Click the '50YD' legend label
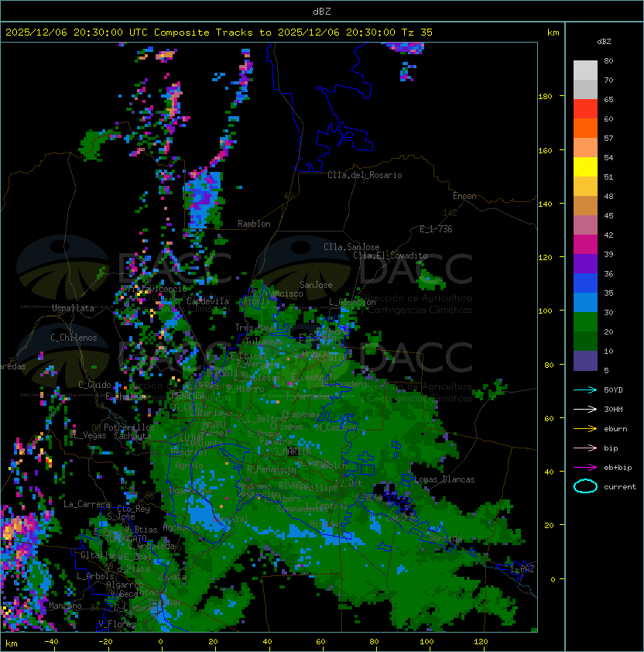Viewport: 644px width, 652px height. click(613, 390)
